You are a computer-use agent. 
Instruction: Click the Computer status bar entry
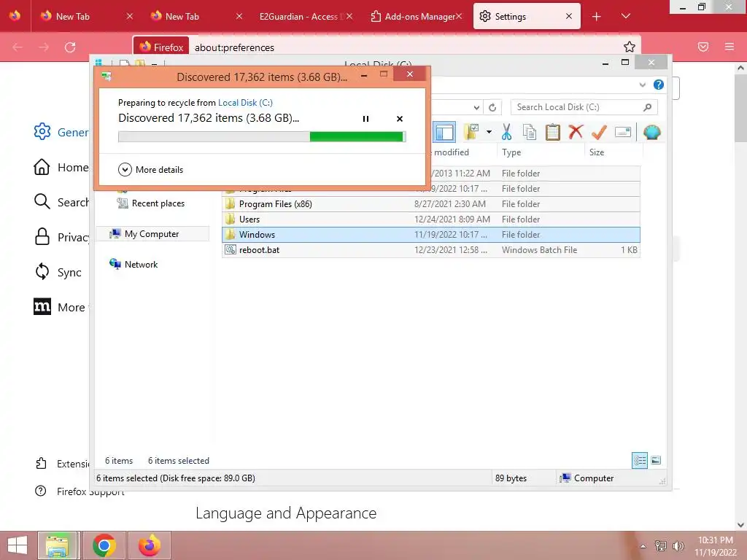[587, 478]
